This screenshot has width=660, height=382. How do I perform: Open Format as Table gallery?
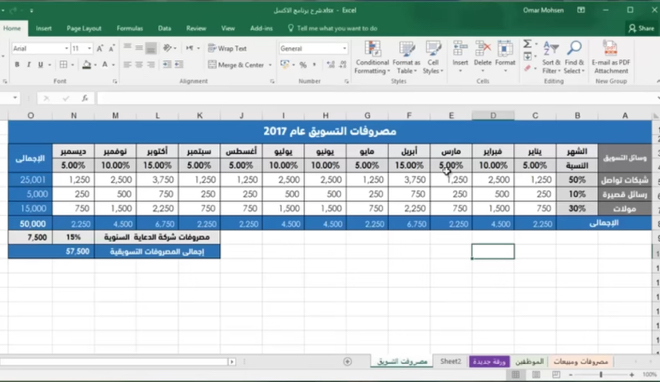pos(406,58)
